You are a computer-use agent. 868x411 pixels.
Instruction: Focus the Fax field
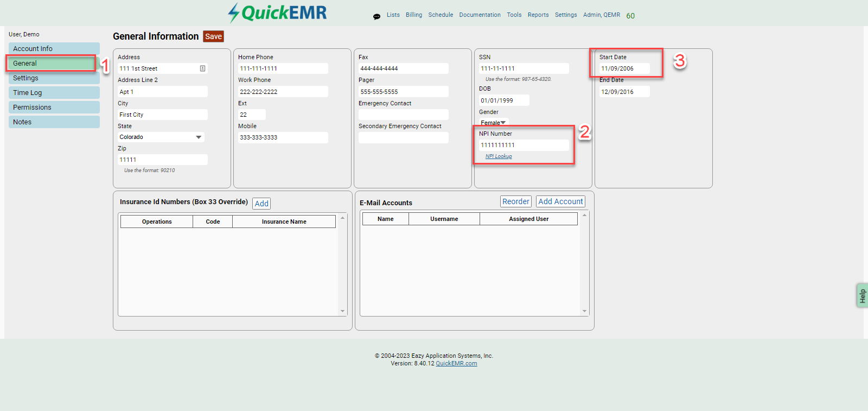[404, 68]
